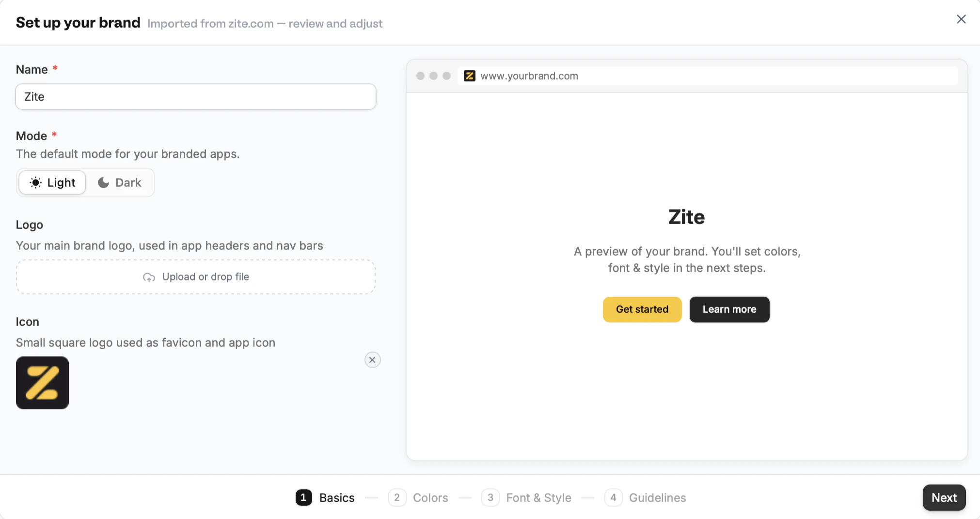The width and height of the screenshot is (980, 519).
Task: Focus the Name input field
Action: pyautogui.click(x=196, y=97)
